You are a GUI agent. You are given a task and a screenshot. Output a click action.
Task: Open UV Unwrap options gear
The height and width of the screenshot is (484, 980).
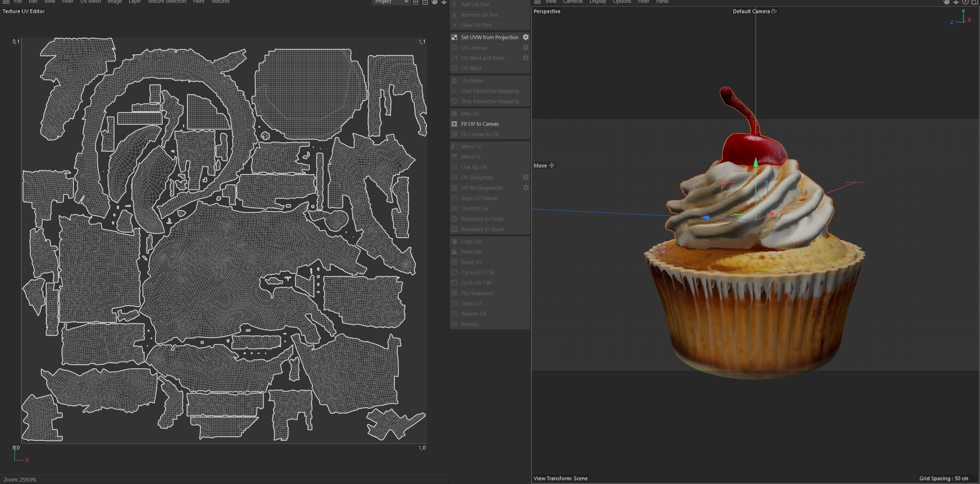[x=525, y=48]
